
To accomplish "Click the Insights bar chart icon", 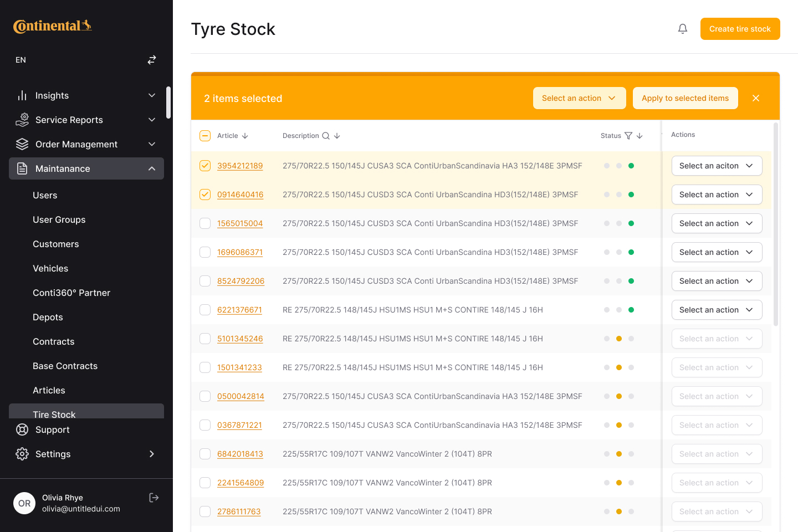I will [x=22, y=95].
